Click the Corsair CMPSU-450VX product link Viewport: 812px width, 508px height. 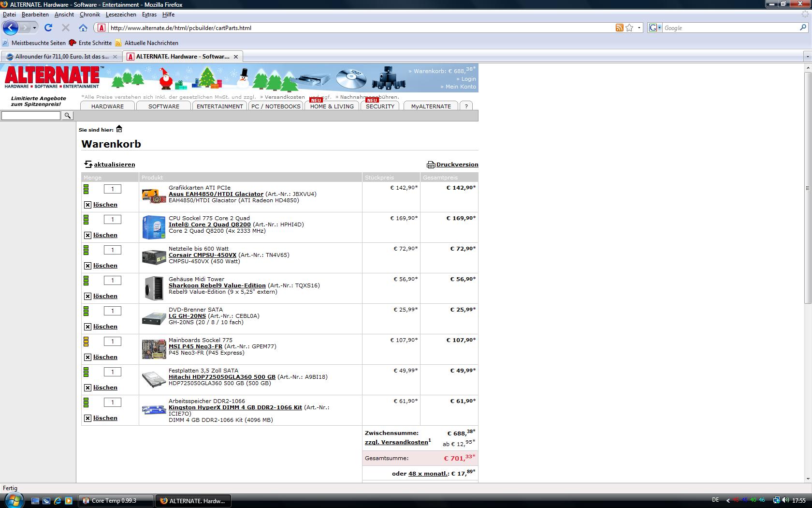pyautogui.click(x=203, y=255)
